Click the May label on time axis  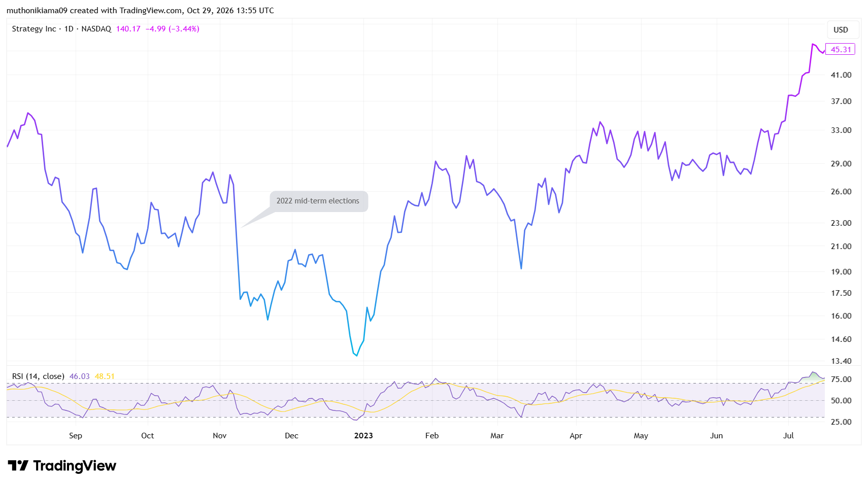coord(641,436)
